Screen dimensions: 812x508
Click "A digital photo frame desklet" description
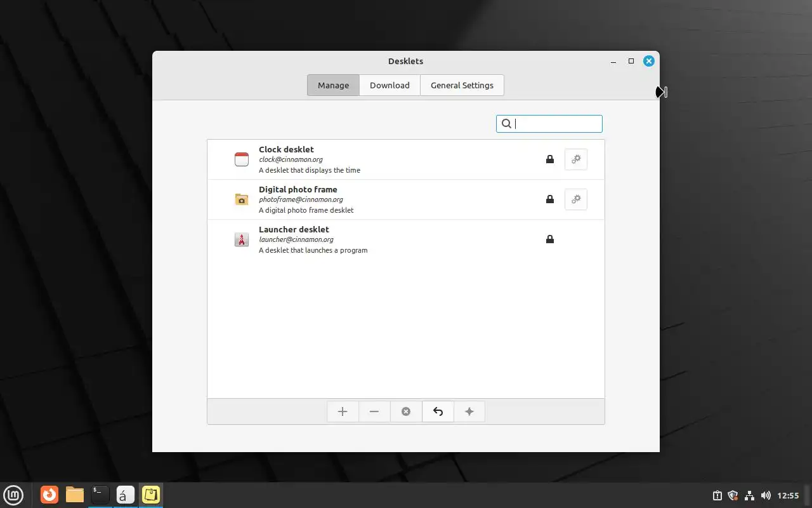tap(306, 210)
